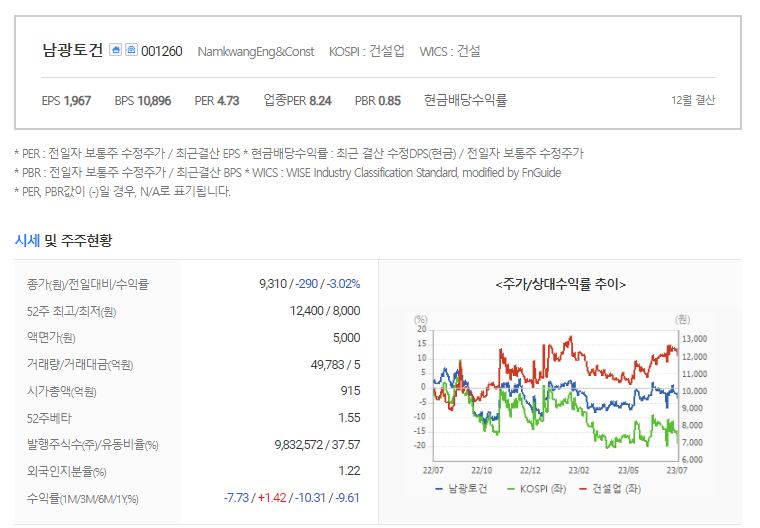The width and height of the screenshot is (760, 528).
Task: Click the 12월 결산 label
Action: coord(693,100)
